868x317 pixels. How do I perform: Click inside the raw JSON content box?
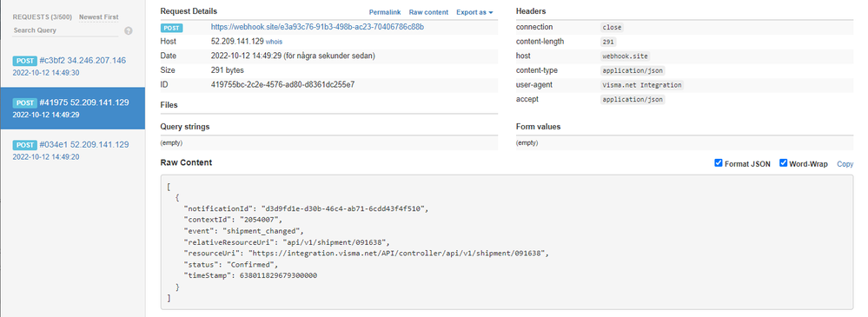507,241
